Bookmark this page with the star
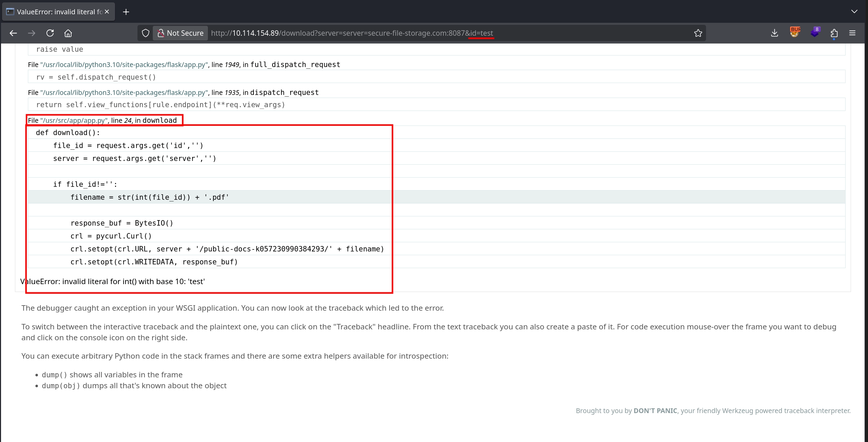868x442 pixels. click(698, 33)
